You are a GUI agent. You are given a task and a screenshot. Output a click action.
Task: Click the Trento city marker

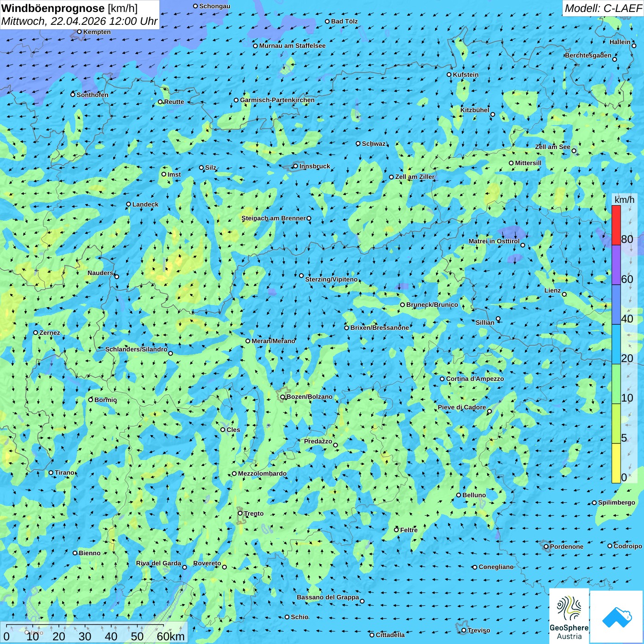(240, 513)
